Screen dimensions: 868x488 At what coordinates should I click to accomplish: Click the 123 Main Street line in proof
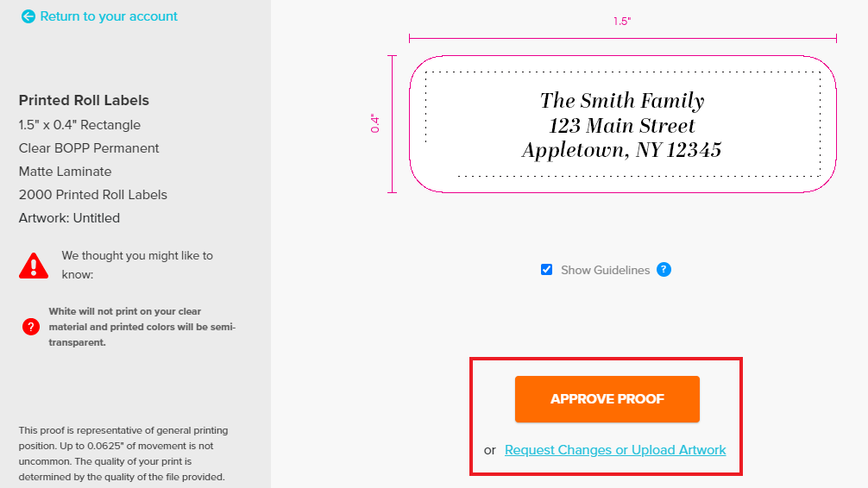[621, 126]
